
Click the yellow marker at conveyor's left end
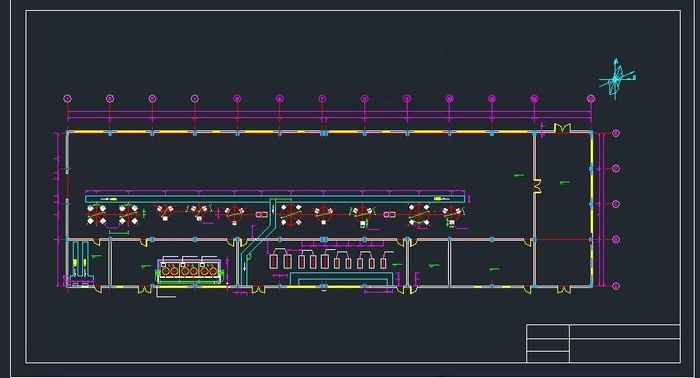(x=113, y=199)
